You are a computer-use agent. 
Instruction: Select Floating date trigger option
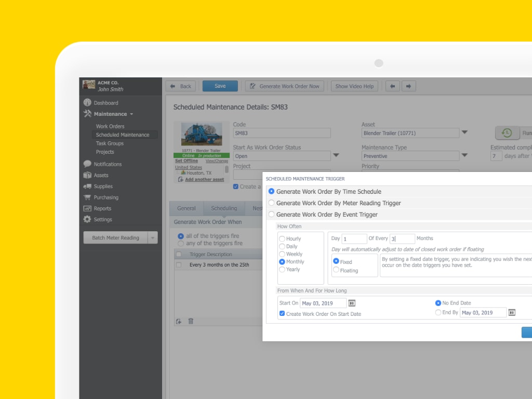pyautogui.click(x=336, y=270)
